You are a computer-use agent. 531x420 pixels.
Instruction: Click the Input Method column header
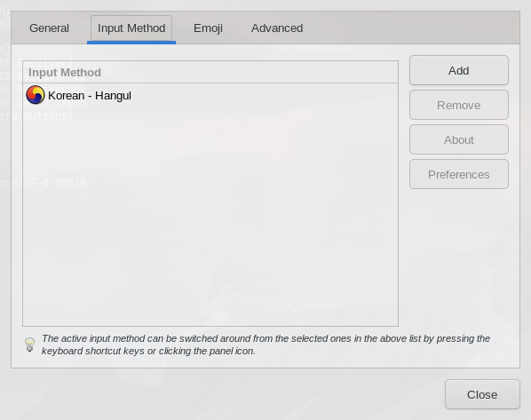[x=210, y=72]
